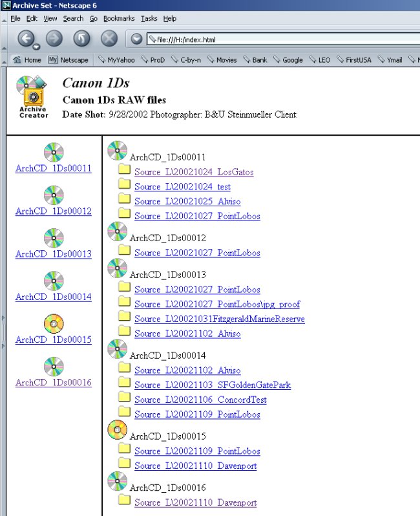Open the FirstUSA bookmark
Screen dimensions: 420x516
click(x=354, y=60)
